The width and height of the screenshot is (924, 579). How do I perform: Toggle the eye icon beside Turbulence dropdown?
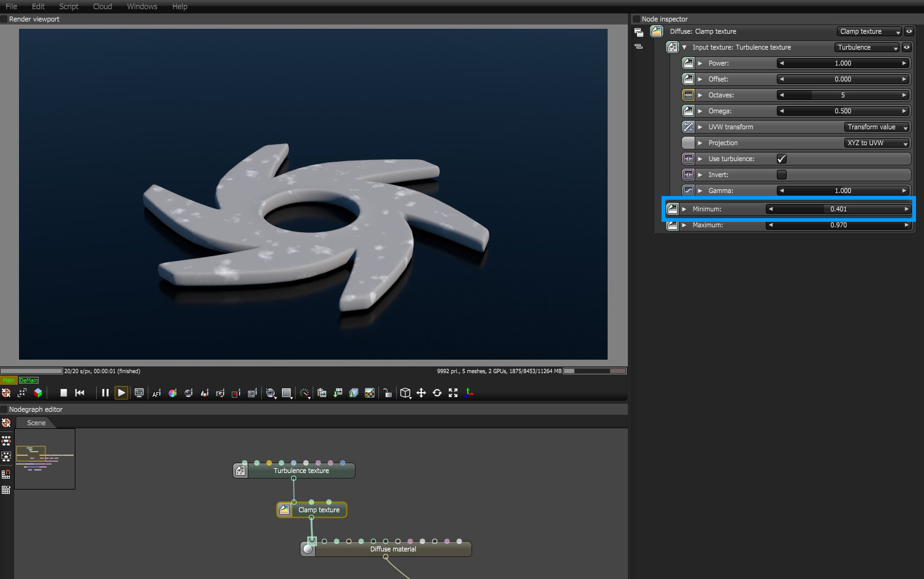click(x=906, y=47)
